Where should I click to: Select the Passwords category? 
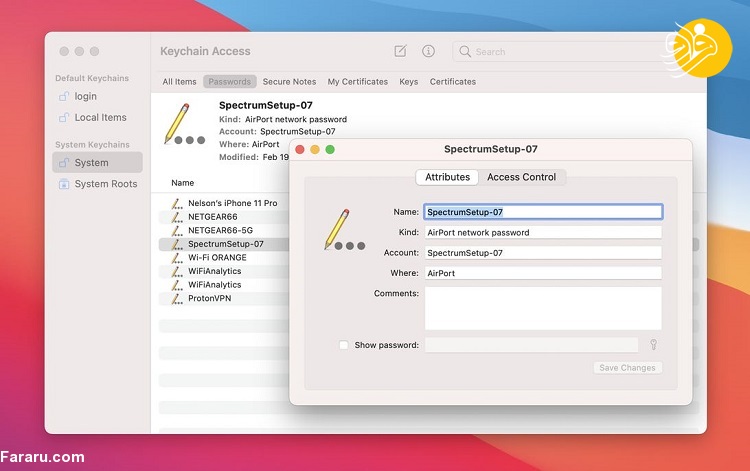tap(230, 82)
